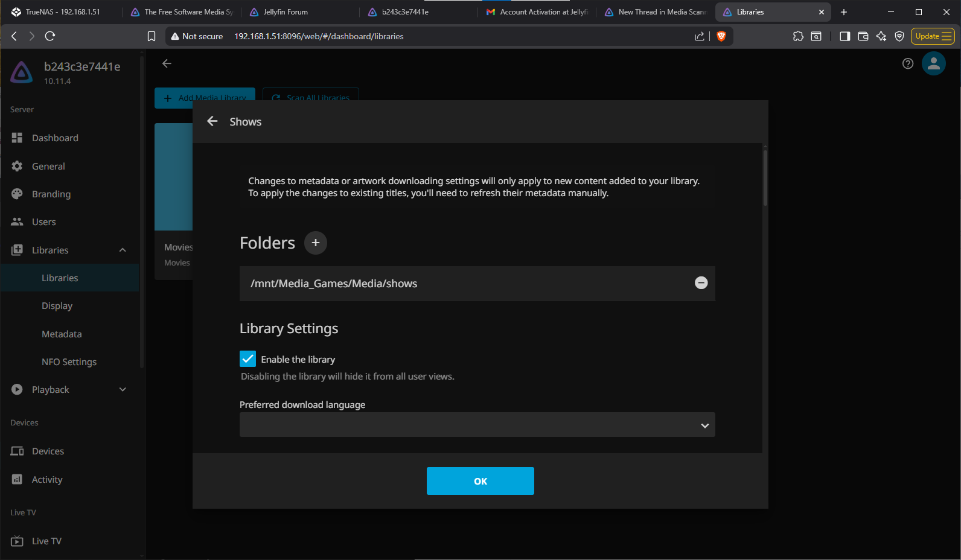The image size is (961, 560).
Task: Click the add folder plus icon
Action: 315,243
